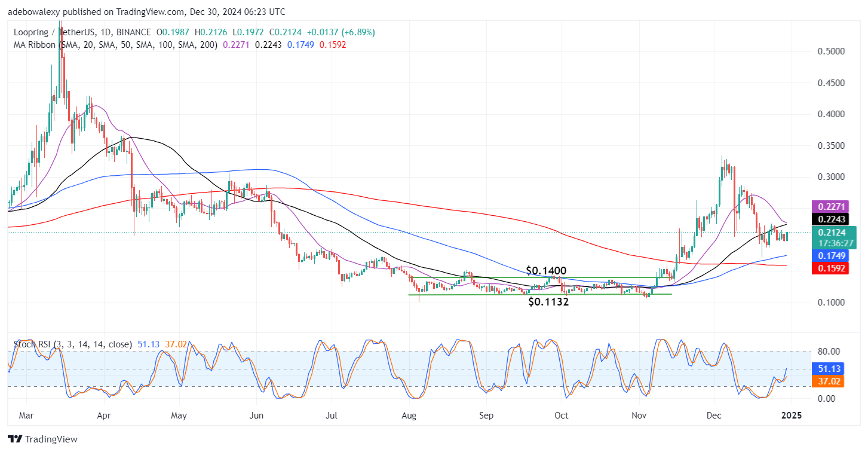This screenshot has height=452, width=868.
Task: Click the 0.1592 red SMA price label
Action: 830,268
